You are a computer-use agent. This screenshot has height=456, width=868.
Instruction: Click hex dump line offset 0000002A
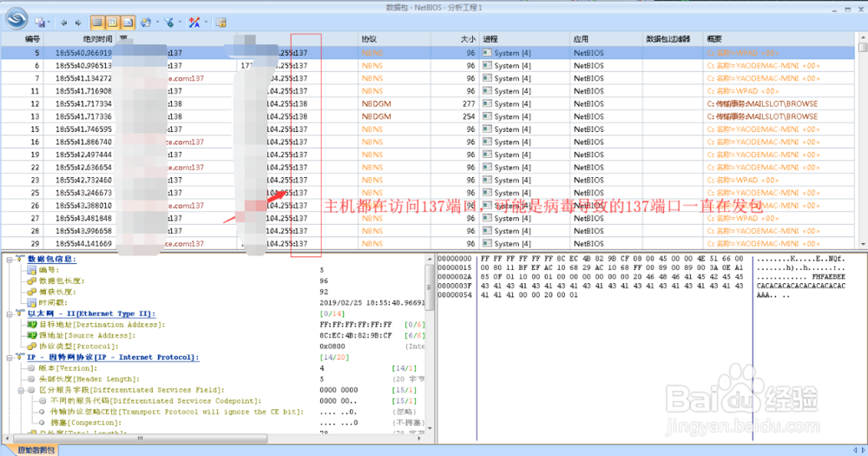tap(455, 276)
